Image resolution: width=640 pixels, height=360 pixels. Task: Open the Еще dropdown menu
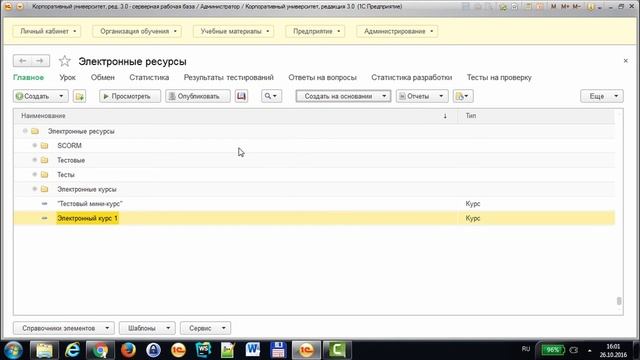point(602,96)
